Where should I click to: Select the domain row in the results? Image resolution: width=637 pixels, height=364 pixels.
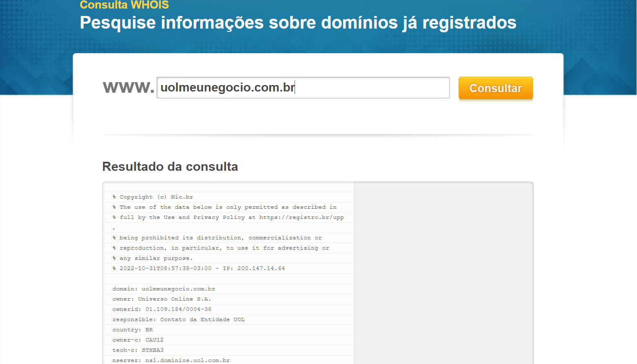[163, 288]
